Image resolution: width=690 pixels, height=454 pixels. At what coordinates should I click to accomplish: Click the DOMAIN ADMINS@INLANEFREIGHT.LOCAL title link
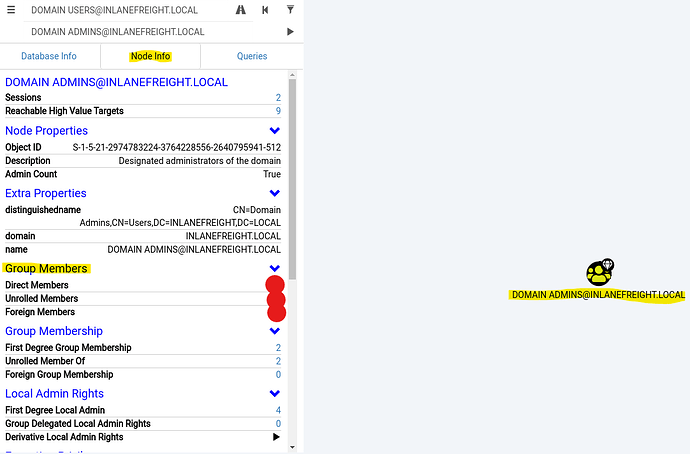tap(116, 82)
